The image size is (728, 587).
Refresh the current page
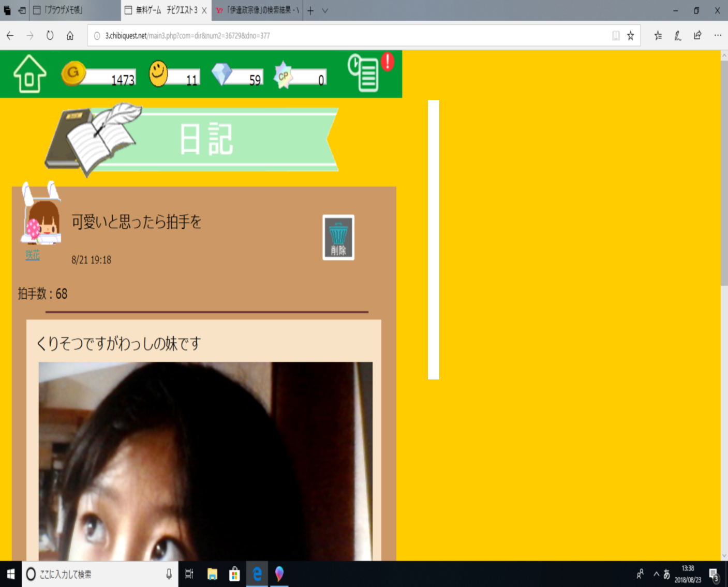pyautogui.click(x=50, y=36)
